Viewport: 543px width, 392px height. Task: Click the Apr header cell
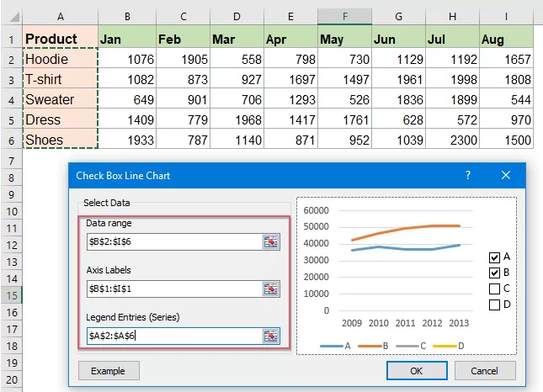(x=291, y=36)
